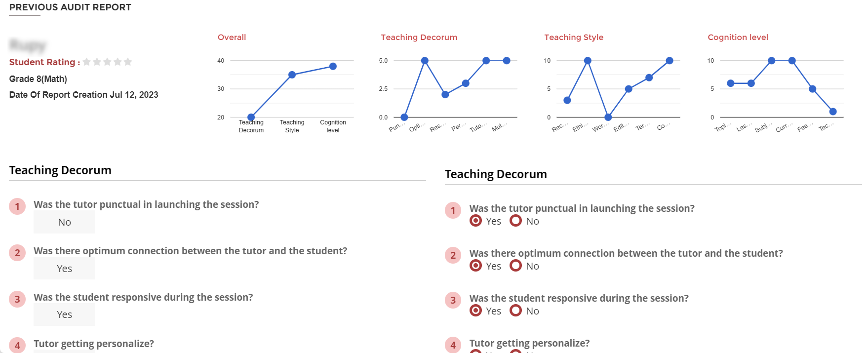This screenshot has width=868, height=353.
Task: Select Yes for optimum connection question
Action: [x=476, y=266]
